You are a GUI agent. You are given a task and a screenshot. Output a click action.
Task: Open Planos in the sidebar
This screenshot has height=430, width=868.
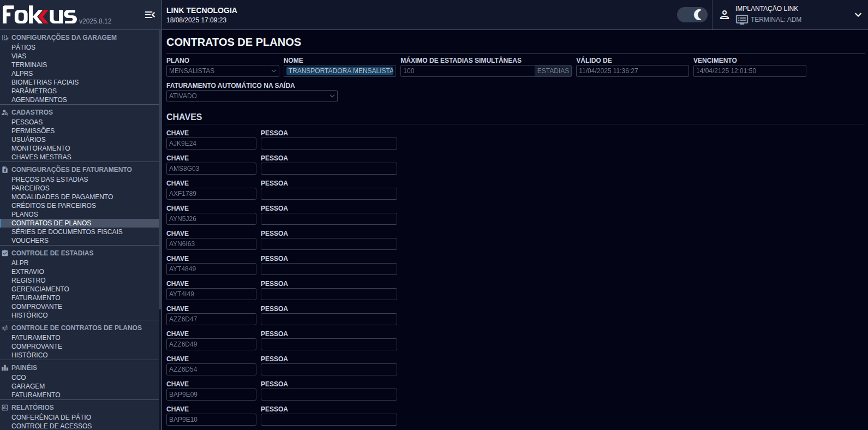click(x=25, y=214)
